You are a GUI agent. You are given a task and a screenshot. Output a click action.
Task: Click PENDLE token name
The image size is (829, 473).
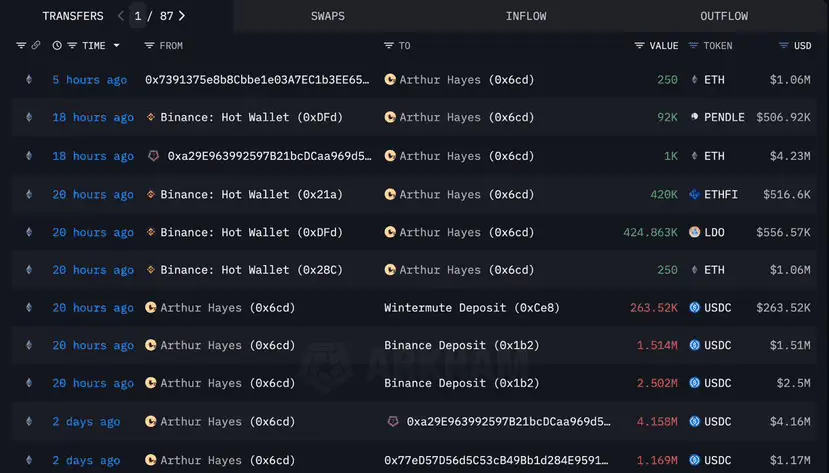724,117
